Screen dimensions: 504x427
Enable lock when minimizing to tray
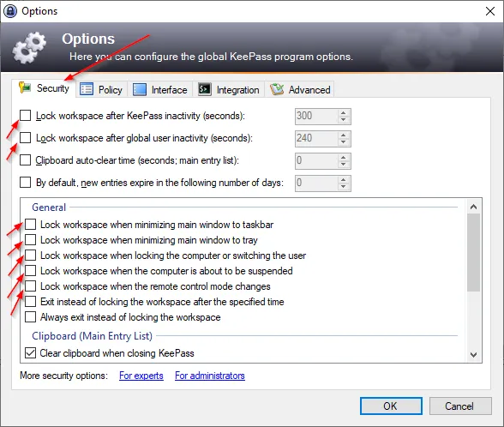point(31,239)
